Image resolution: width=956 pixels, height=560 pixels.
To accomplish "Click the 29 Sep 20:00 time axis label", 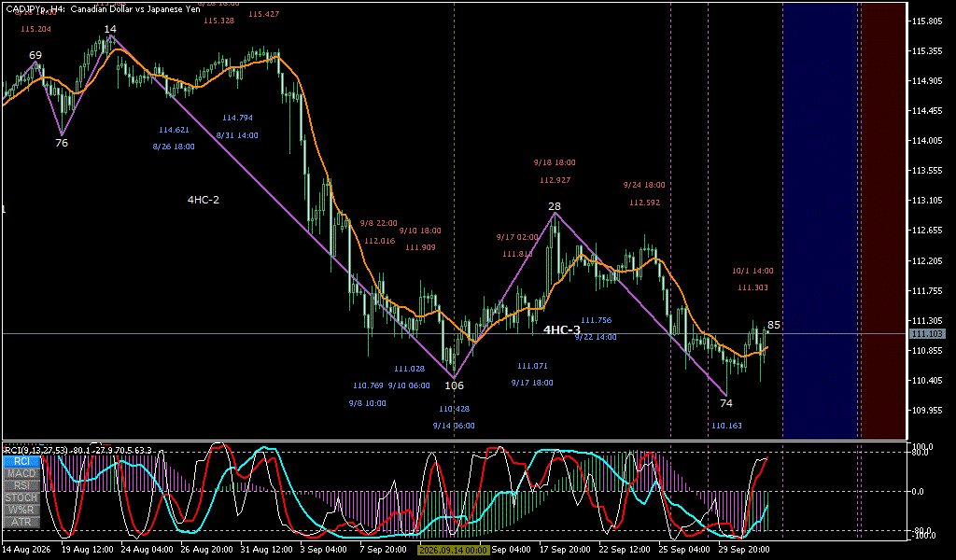I will coord(744,550).
